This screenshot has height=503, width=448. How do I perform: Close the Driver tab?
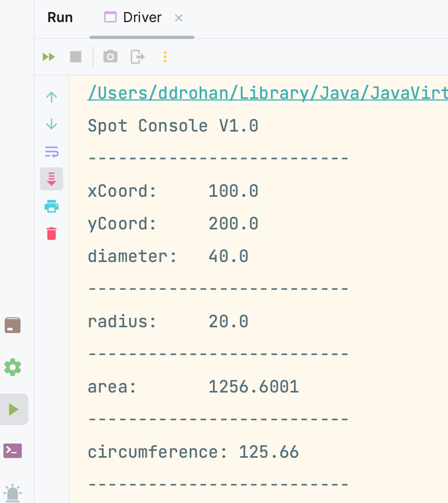coord(179,18)
